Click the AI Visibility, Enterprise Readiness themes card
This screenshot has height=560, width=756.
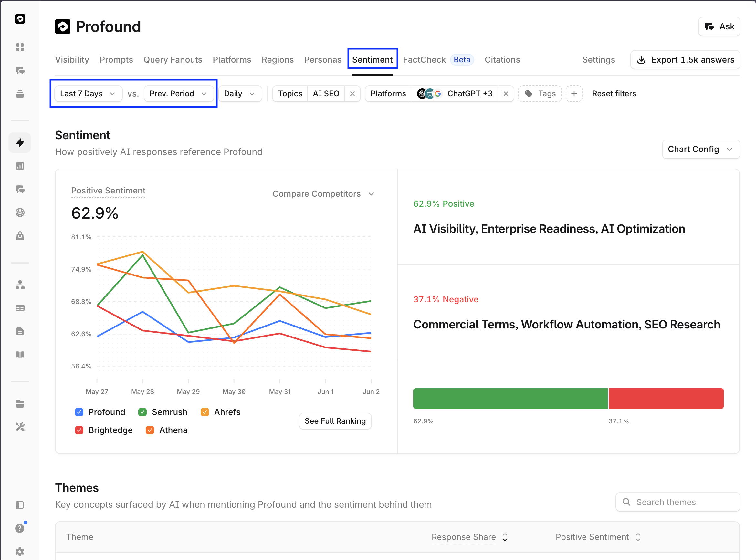click(x=568, y=217)
